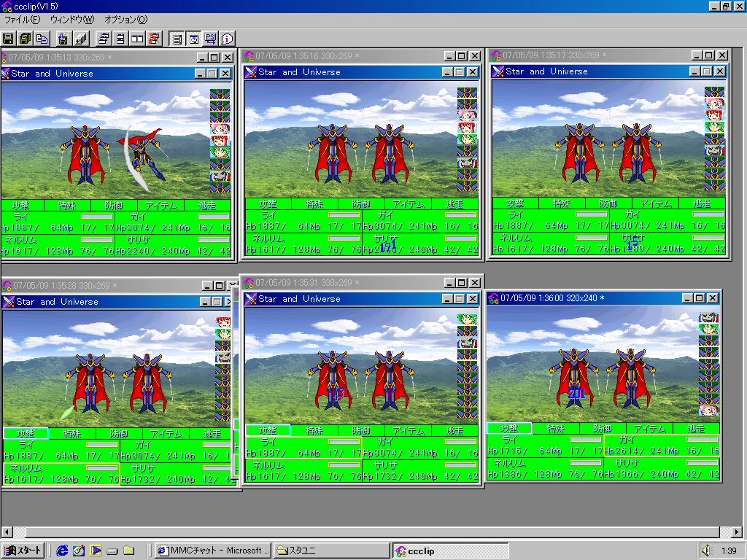Cascade the child windows using the toolbar icon
The image size is (747, 560).
point(104,39)
